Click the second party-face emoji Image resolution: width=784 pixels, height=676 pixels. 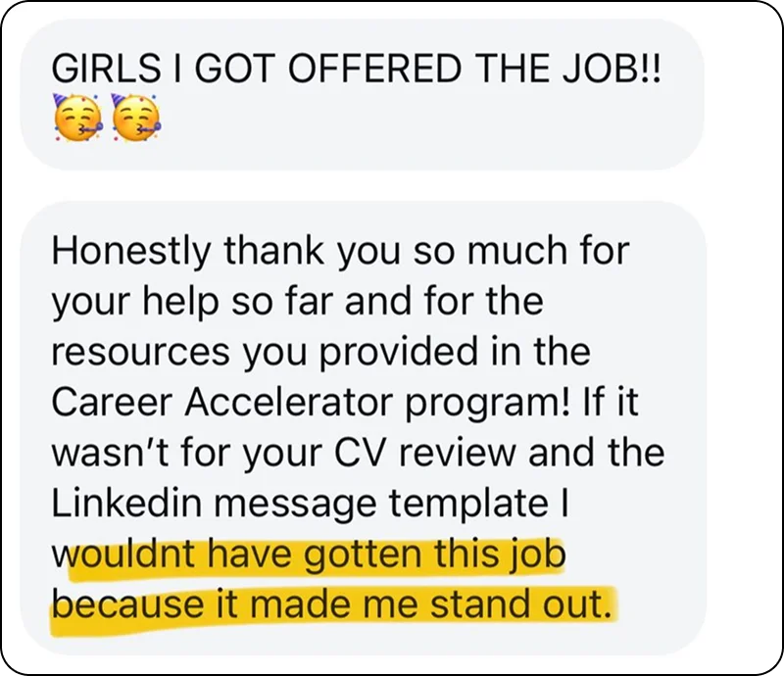[134, 120]
